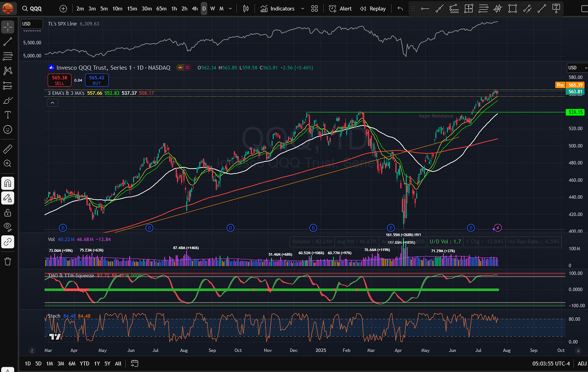The width and height of the screenshot is (588, 372).
Task: Expand the Indicators favorites dropdown arrow
Action: click(x=302, y=8)
